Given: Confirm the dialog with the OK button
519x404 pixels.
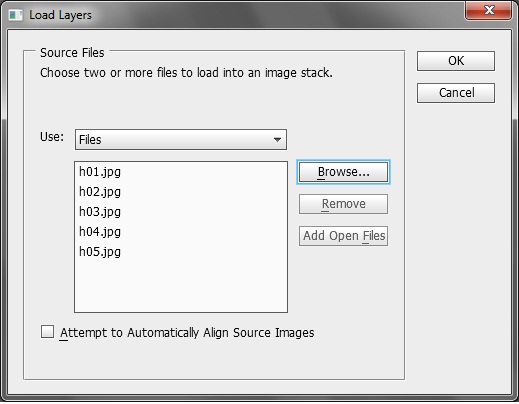Looking at the screenshot, I should [x=456, y=61].
